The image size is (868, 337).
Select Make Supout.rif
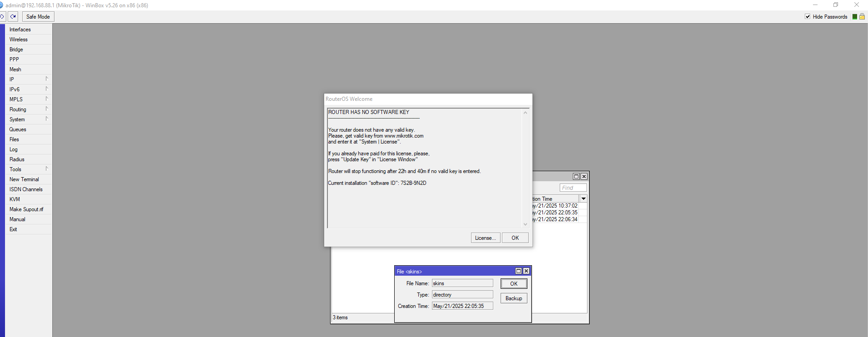click(29, 209)
